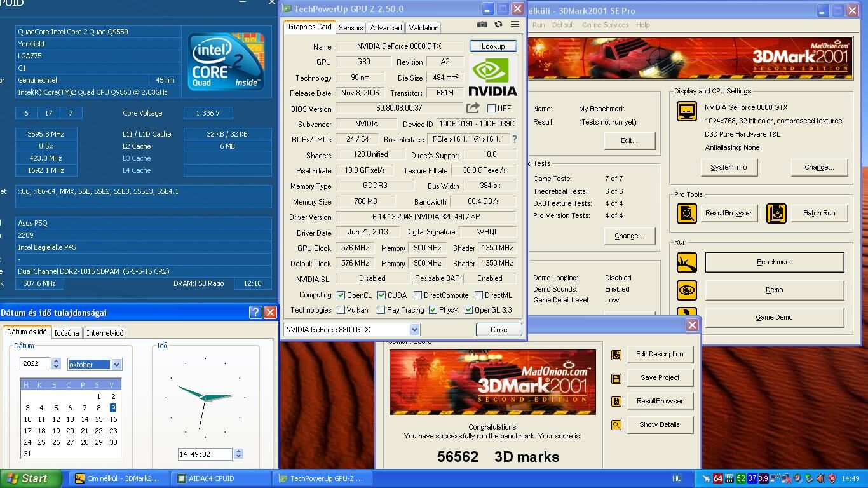Click the NVIDIA logo in GPU-Z
This screenshot has width=868, height=488.
[x=492, y=76]
